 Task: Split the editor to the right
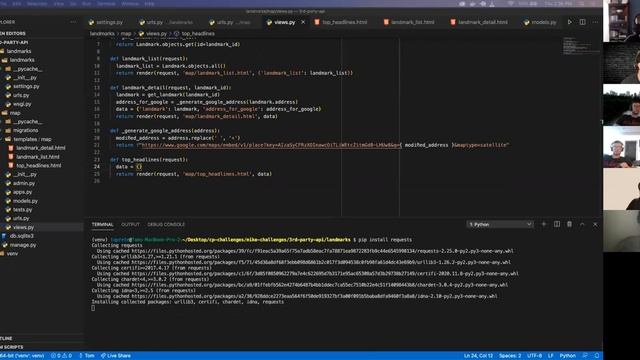tap(582, 22)
